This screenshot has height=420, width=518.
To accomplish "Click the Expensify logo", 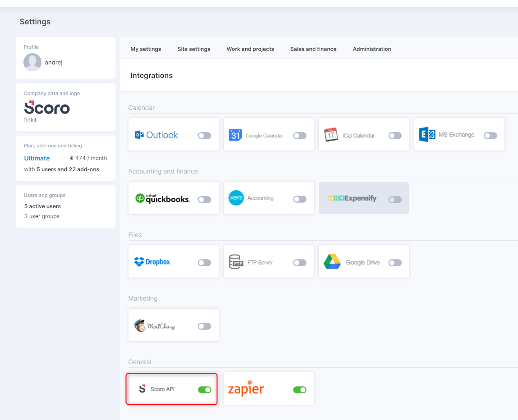I will (352, 198).
